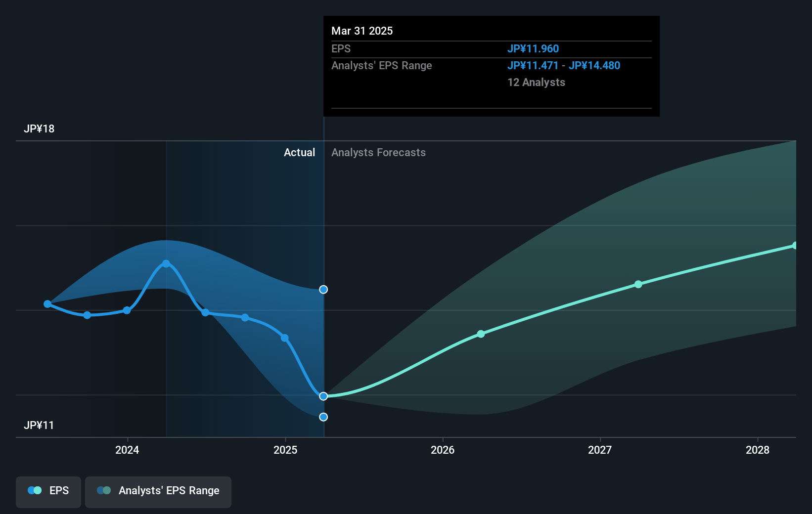Click the JP¥11.960 EPS value in tooltip
Viewport: 812px width, 514px height.
click(533, 49)
